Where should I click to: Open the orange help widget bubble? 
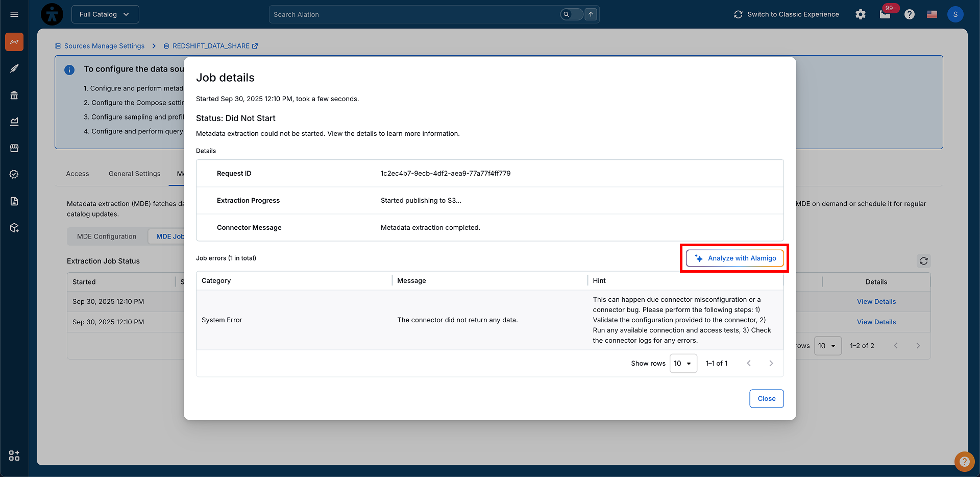coord(964,462)
